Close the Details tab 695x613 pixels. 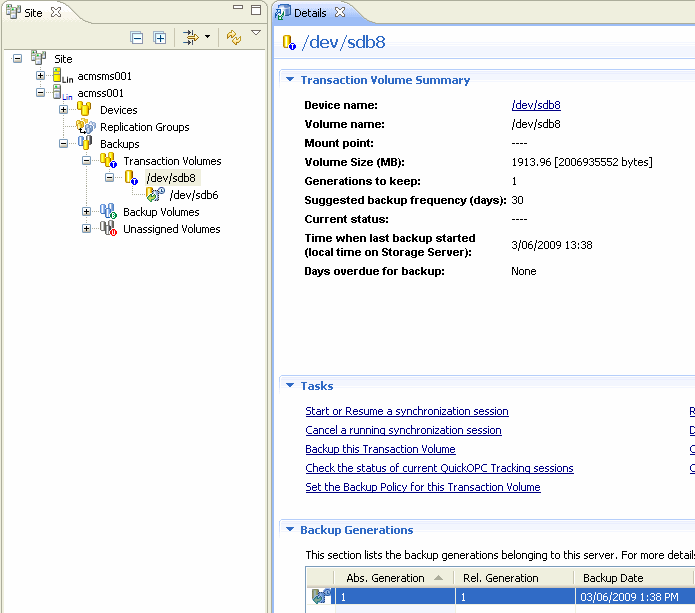(x=340, y=12)
